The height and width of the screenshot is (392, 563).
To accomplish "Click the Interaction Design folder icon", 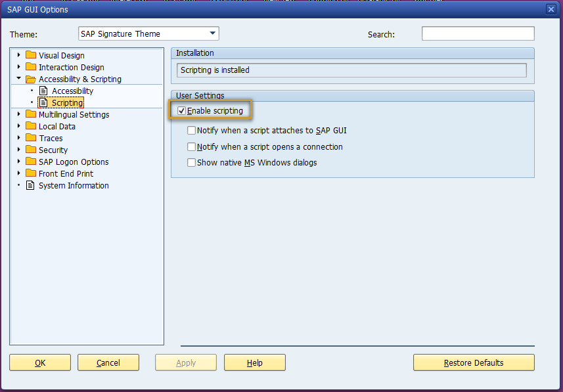I will (x=31, y=67).
